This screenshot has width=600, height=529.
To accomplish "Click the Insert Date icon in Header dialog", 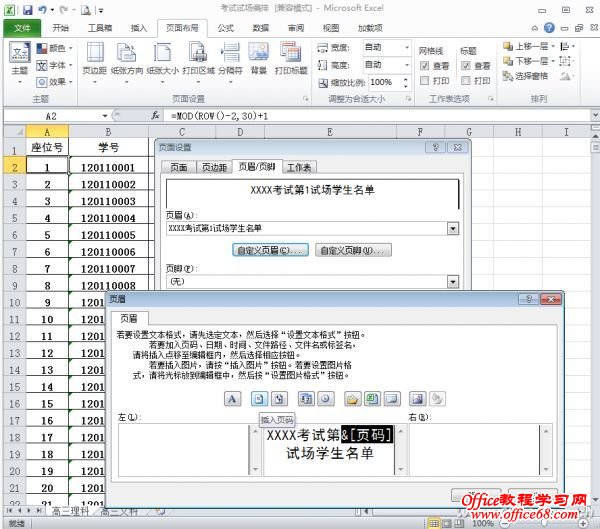I will [x=306, y=399].
